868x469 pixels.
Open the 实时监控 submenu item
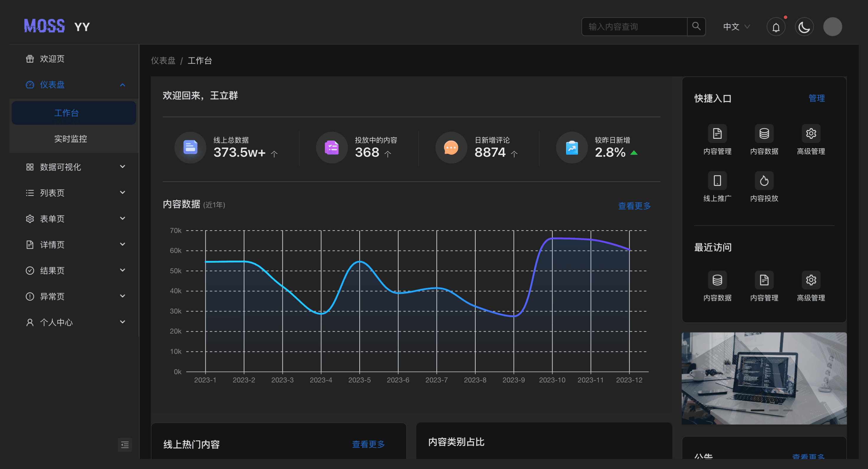coord(74,139)
